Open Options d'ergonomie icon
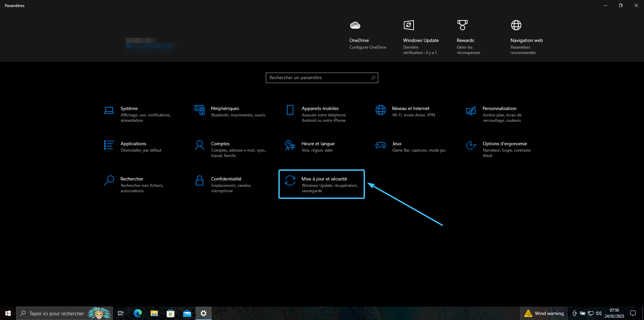 (x=471, y=145)
